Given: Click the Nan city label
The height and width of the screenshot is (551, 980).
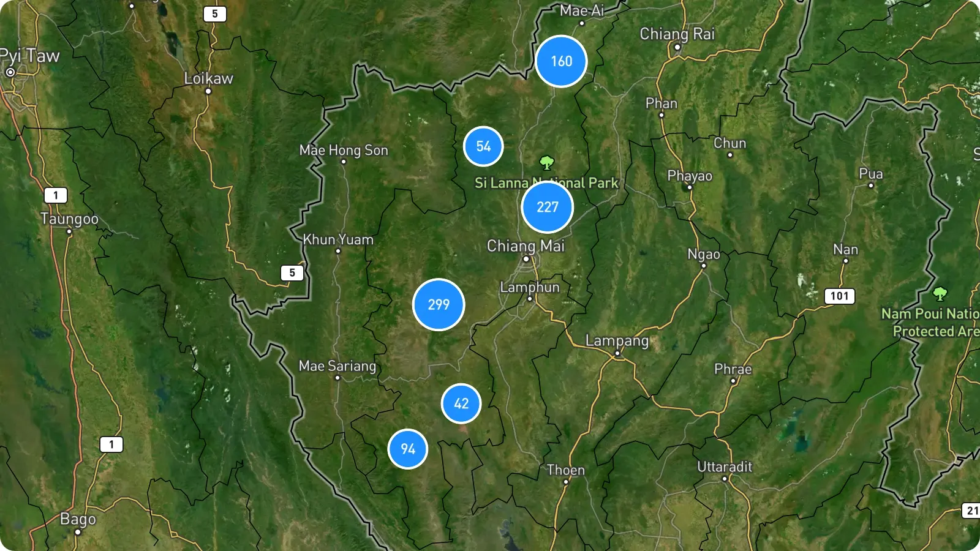Looking at the screenshot, I should 846,249.
